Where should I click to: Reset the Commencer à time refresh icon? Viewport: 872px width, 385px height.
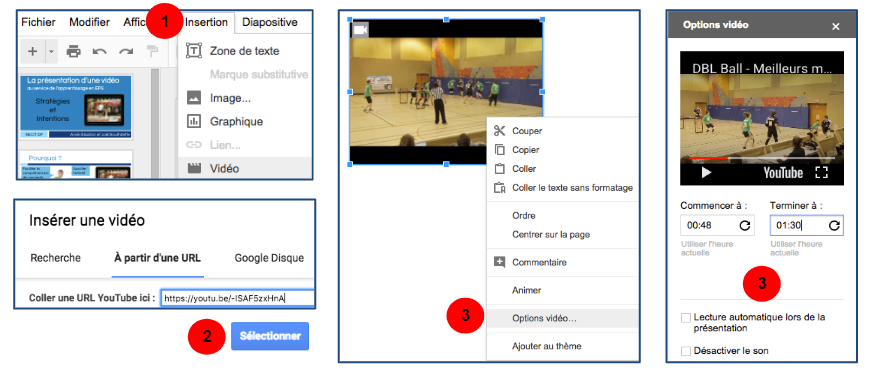click(745, 225)
